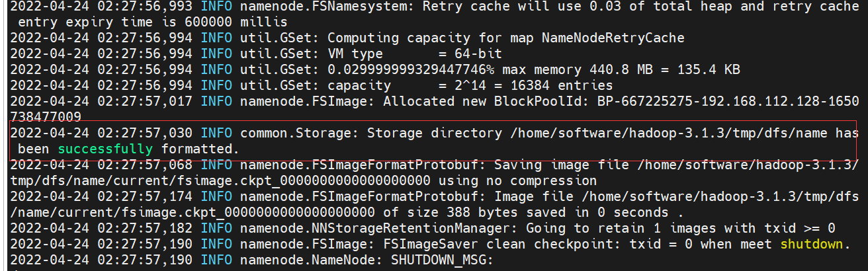Click 'BP-667225275-192.168.112.128-1650' BlockPoolId text
The image size is (868, 271).
click(728, 102)
